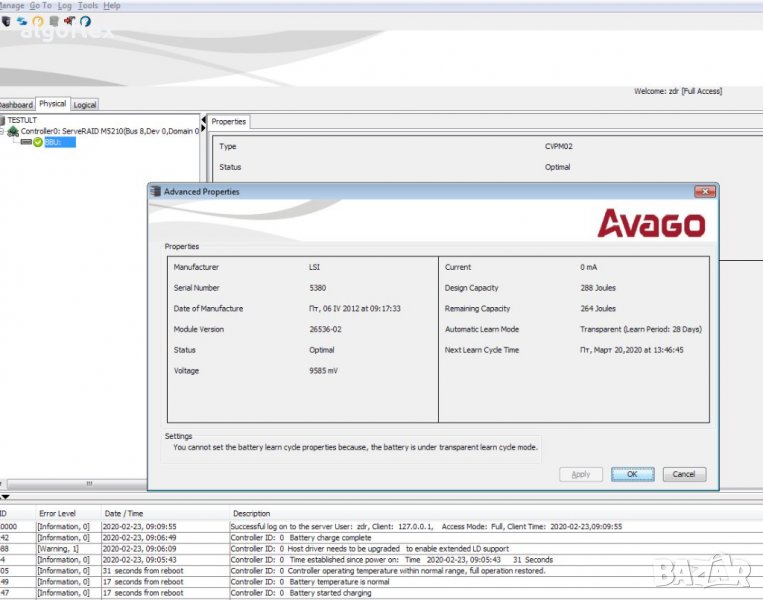This screenshot has width=763, height=600.
Task: Click the blue refresh arrows toolbar icon
Action: coord(21,20)
